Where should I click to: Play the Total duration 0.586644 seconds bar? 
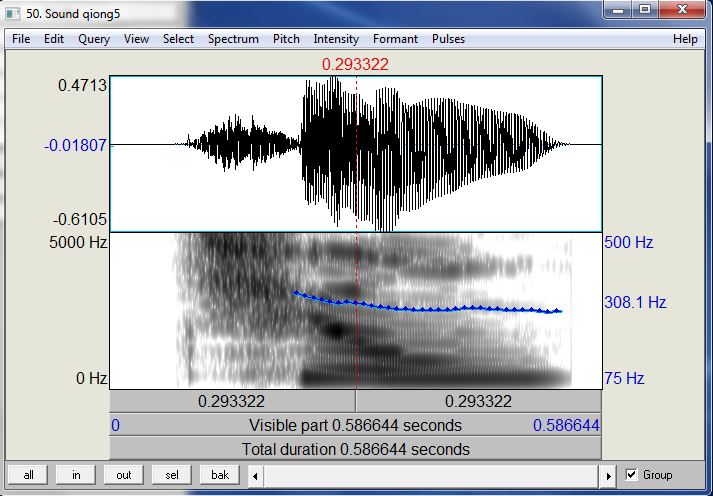click(356, 449)
